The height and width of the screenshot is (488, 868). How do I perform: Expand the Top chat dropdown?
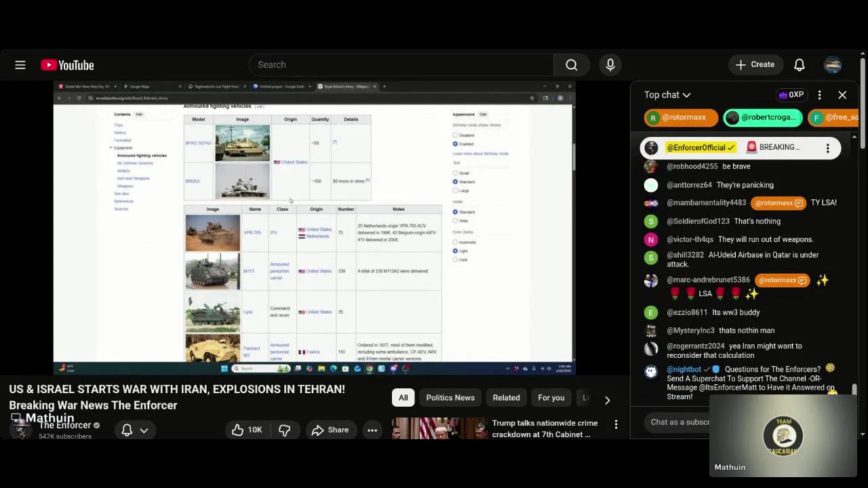tap(667, 95)
